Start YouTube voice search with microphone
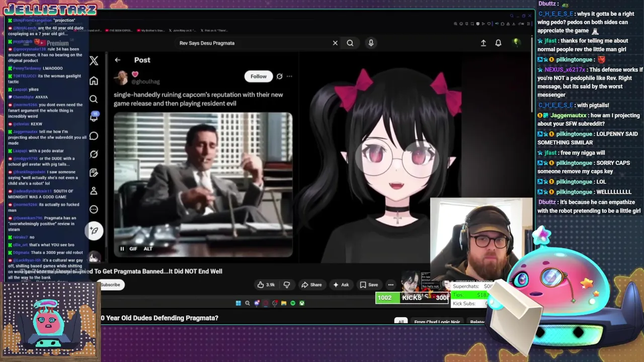The height and width of the screenshot is (362, 644). 371,43
